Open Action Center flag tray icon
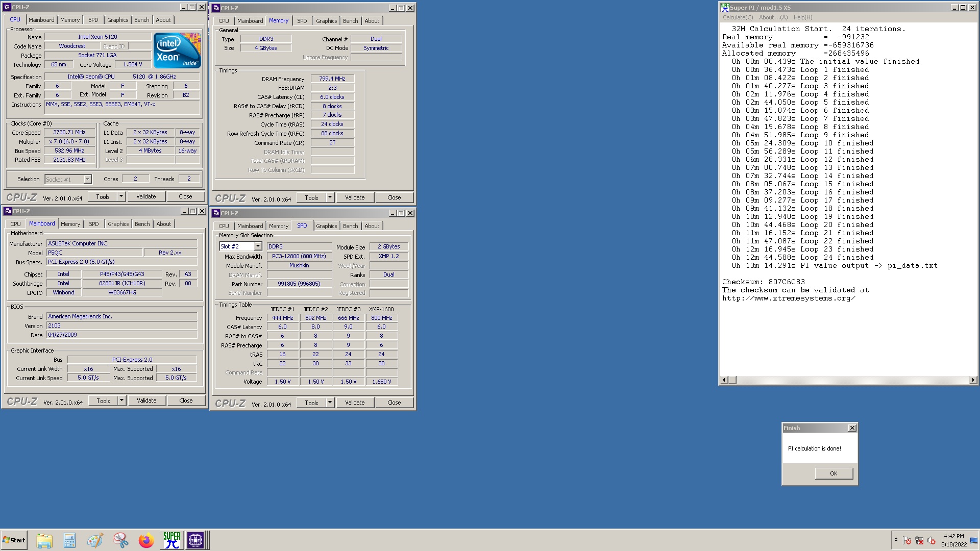This screenshot has height=551, width=980. [907, 541]
